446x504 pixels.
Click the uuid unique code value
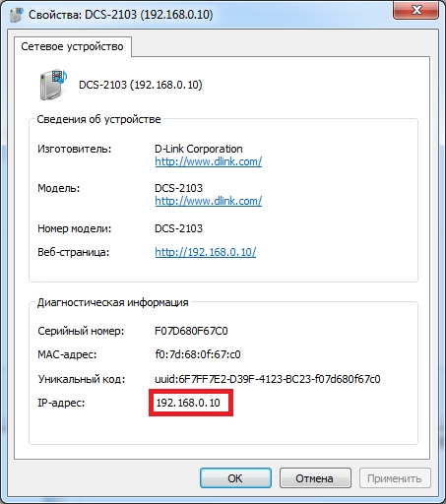click(268, 379)
